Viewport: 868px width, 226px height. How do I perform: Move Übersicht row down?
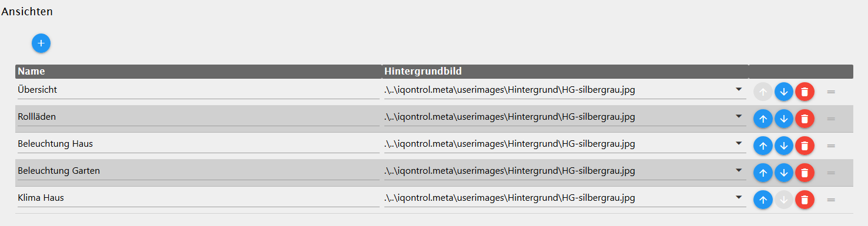(784, 92)
